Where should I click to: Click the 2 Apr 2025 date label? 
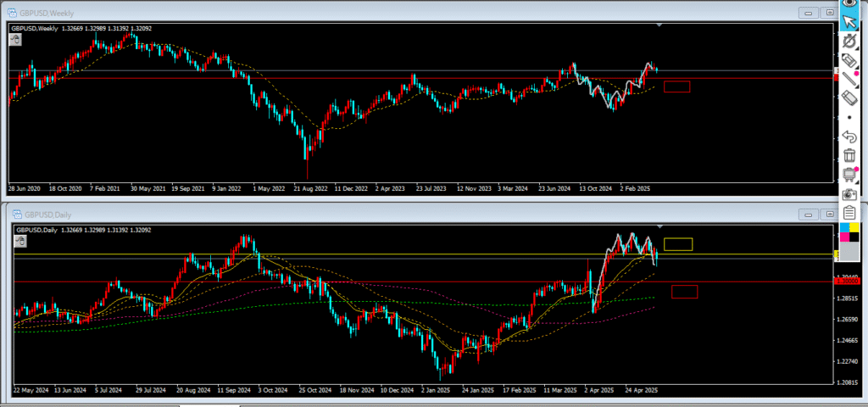601,390
